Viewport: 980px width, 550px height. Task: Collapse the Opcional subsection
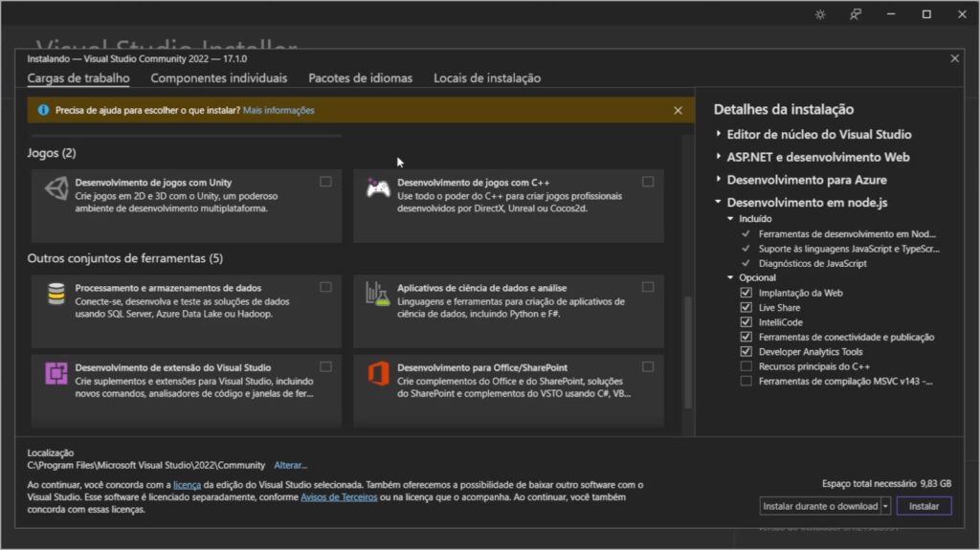click(x=730, y=277)
